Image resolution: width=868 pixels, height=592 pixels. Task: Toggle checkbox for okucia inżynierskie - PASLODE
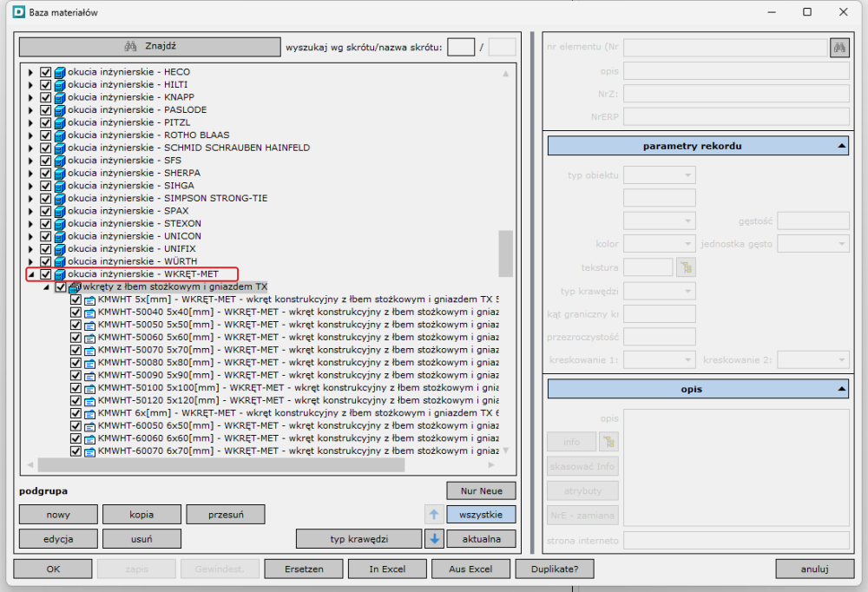coord(45,109)
